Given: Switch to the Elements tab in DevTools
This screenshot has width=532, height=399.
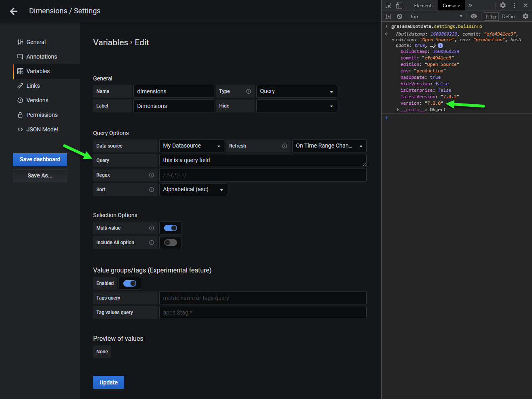Looking at the screenshot, I should [423, 5].
